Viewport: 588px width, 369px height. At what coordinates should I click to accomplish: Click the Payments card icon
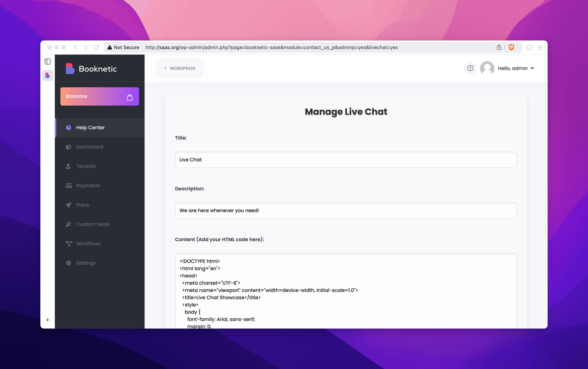click(69, 186)
